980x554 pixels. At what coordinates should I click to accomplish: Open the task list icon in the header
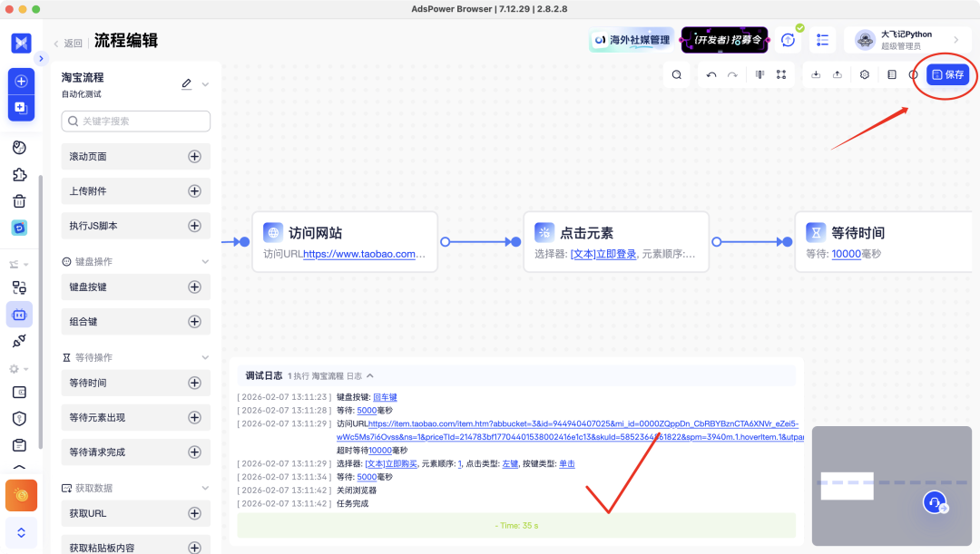click(x=822, y=40)
